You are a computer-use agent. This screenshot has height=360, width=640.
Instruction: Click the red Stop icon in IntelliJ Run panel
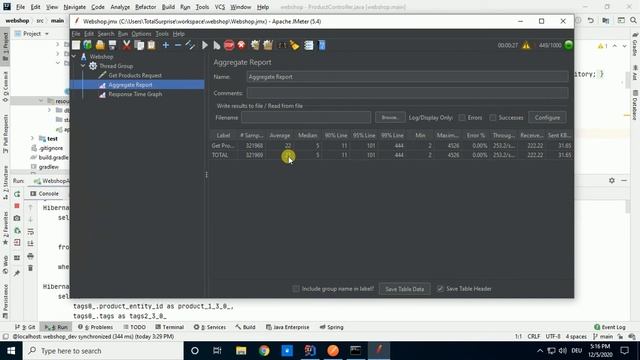17,206
